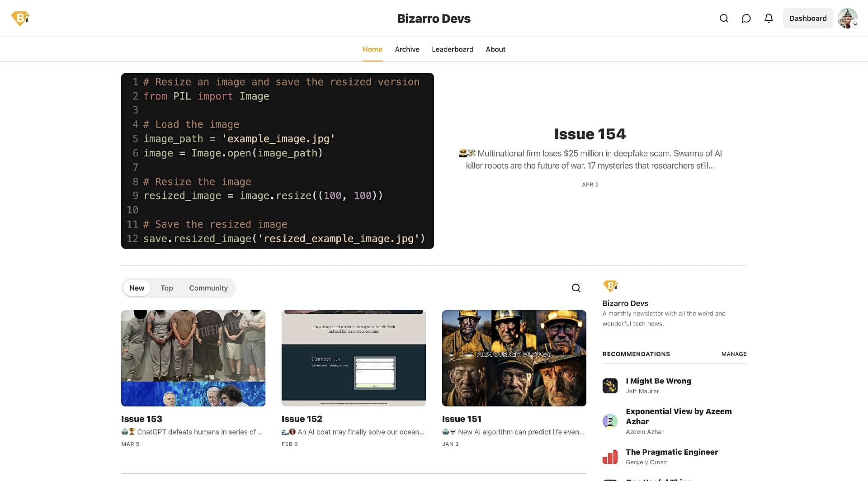Click MANAGE next to Recommendations

(x=734, y=354)
